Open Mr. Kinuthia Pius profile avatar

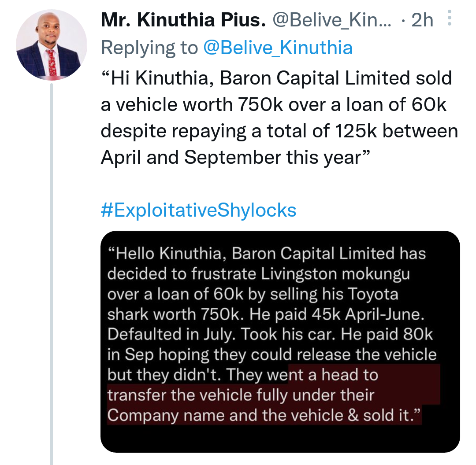[51, 45]
